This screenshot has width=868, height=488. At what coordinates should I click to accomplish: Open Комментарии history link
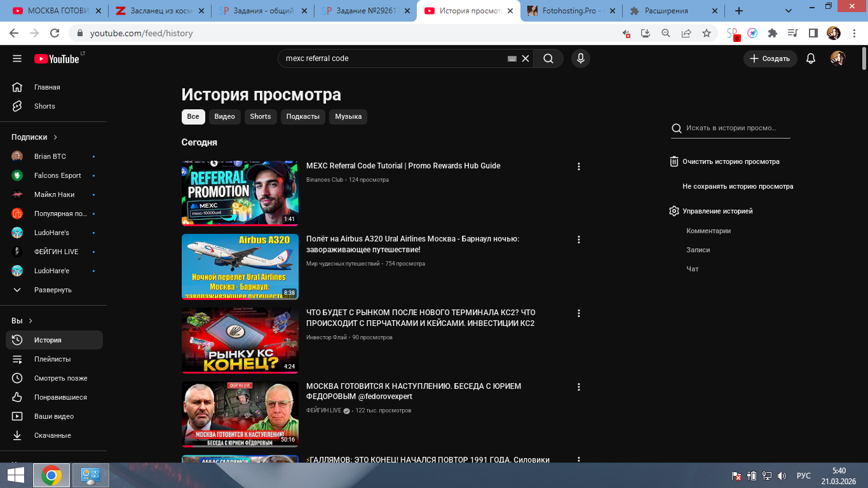[709, 231]
